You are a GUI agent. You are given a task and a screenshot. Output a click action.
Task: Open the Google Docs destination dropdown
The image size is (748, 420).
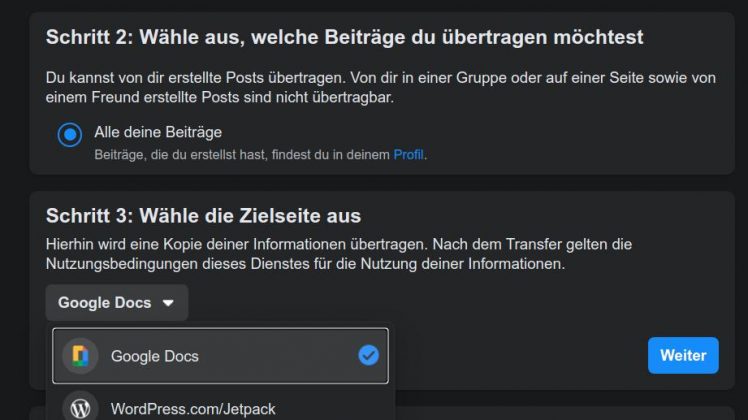click(x=116, y=303)
